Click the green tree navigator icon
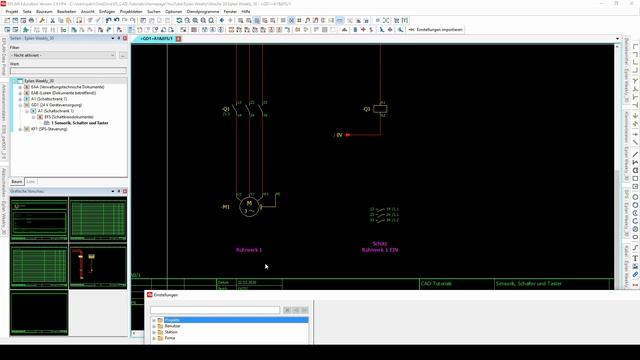 pos(26,30)
